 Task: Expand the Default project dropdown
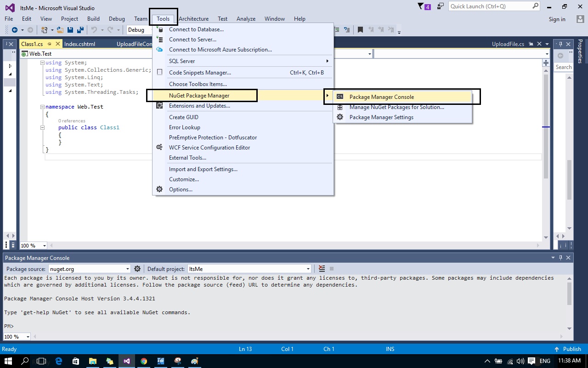(307, 268)
